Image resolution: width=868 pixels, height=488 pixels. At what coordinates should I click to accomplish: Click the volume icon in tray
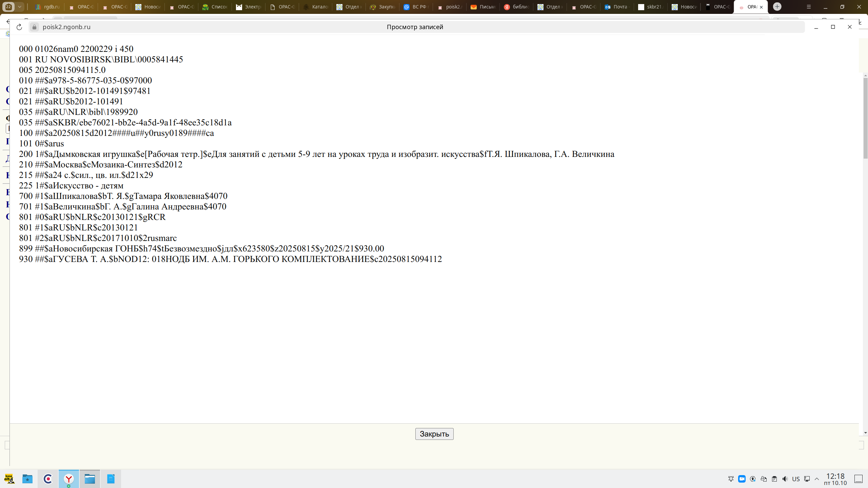[x=785, y=479]
